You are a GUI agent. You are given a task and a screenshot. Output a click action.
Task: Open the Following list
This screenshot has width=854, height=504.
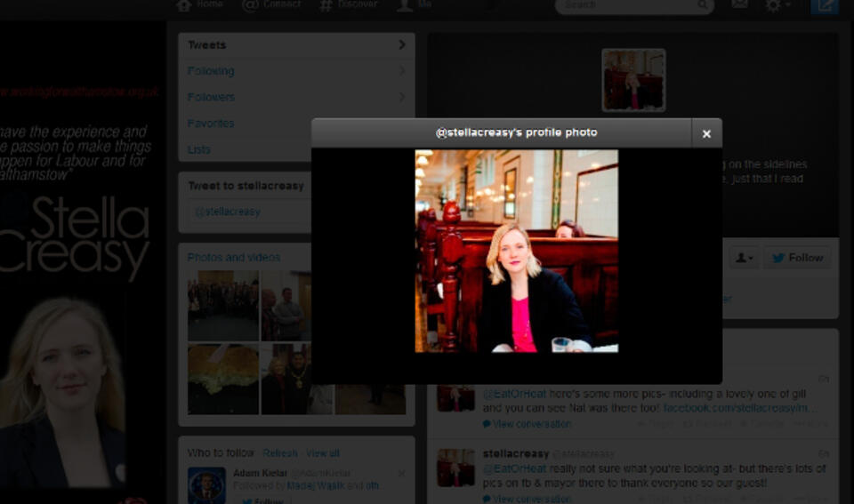[x=211, y=71]
